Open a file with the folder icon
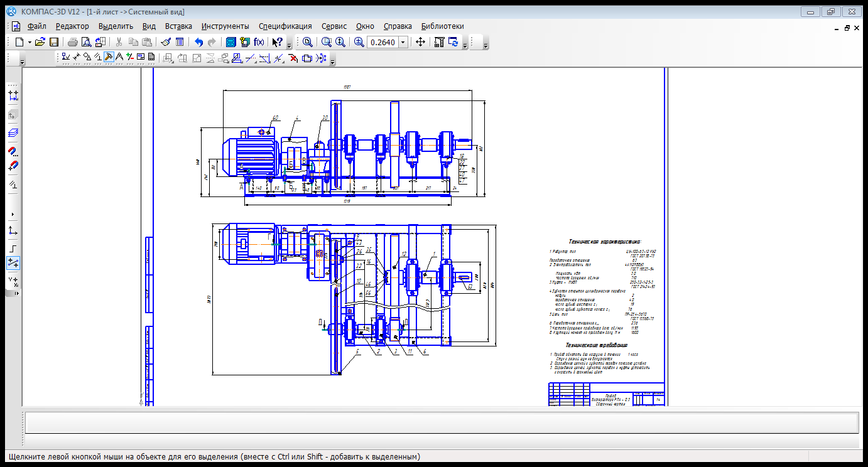868x467 pixels. [x=40, y=42]
